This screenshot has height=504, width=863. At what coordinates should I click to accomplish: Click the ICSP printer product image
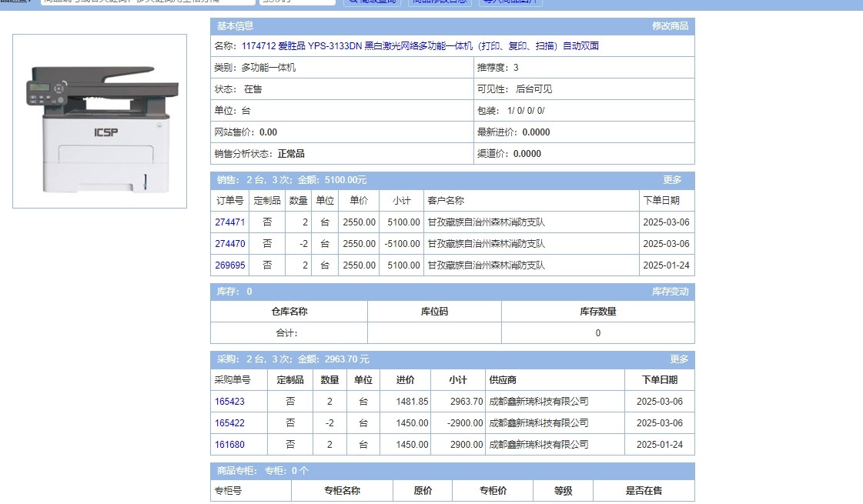[99, 121]
